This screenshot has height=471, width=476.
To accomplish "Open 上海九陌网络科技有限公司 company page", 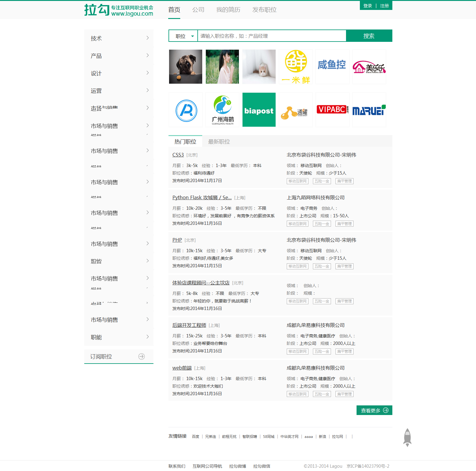I will (316, 197).
